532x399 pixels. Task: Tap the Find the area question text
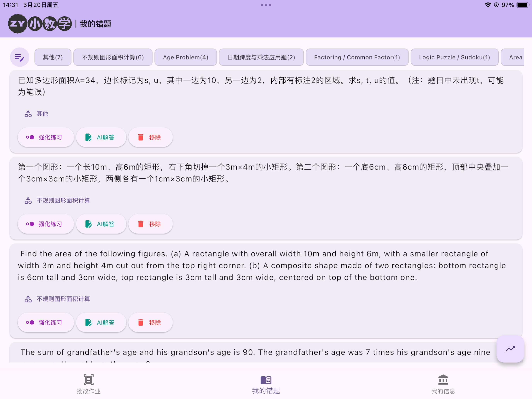pyautogui.click(x=262, y=266)
